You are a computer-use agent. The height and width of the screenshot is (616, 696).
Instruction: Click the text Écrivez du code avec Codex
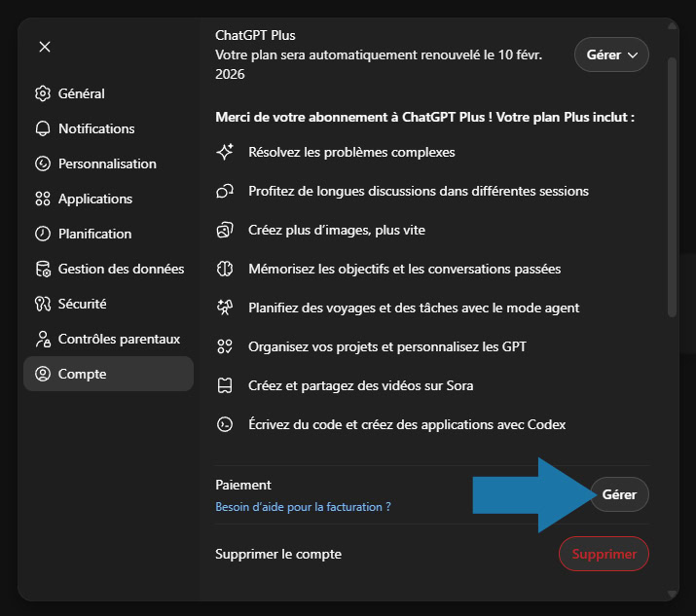coord(407,424)
